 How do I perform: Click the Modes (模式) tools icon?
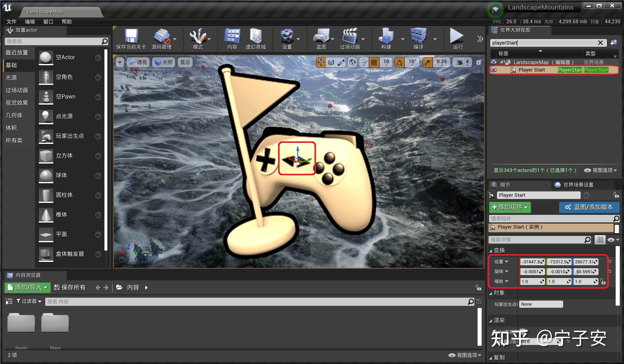(198, 36)
